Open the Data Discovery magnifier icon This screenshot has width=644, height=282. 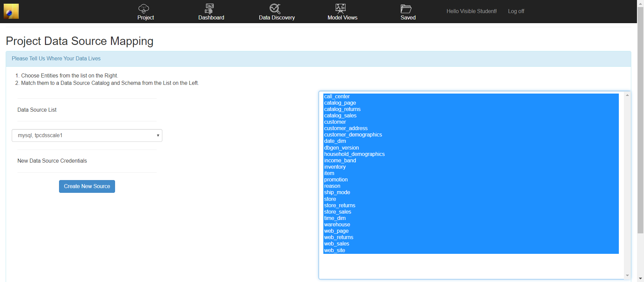(275, 8)
